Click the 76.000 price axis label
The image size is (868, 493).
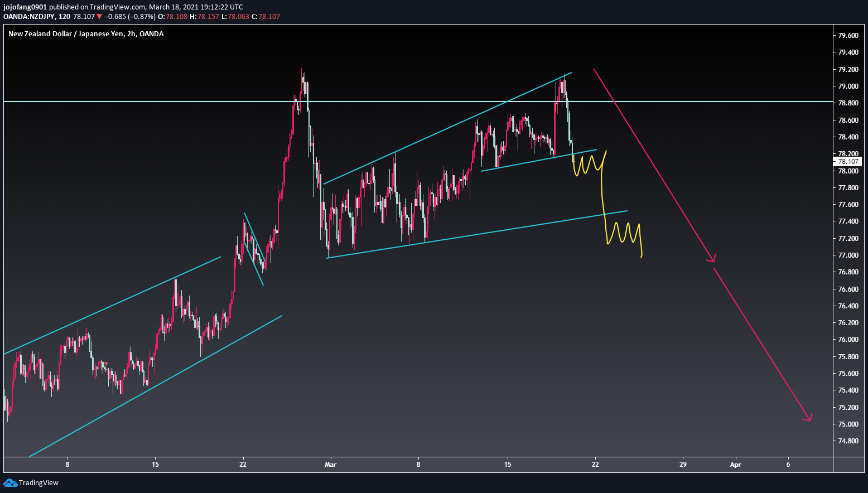tap(848, 340)
